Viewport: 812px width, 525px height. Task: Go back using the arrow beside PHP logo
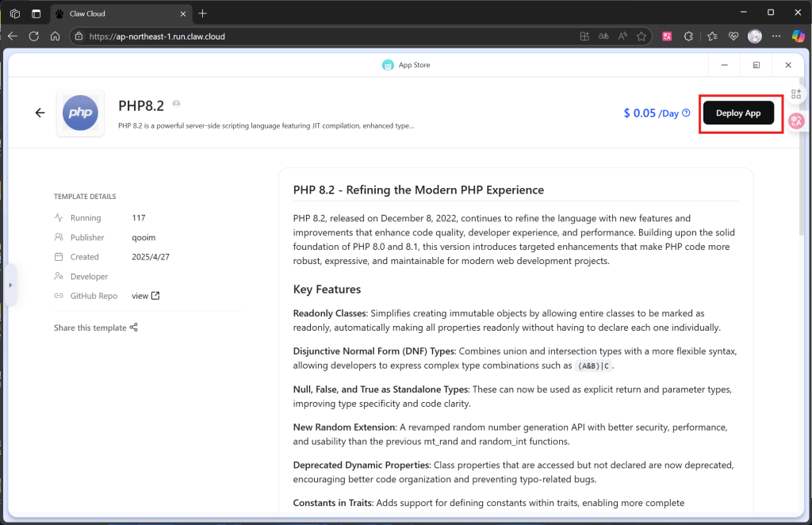40,113
